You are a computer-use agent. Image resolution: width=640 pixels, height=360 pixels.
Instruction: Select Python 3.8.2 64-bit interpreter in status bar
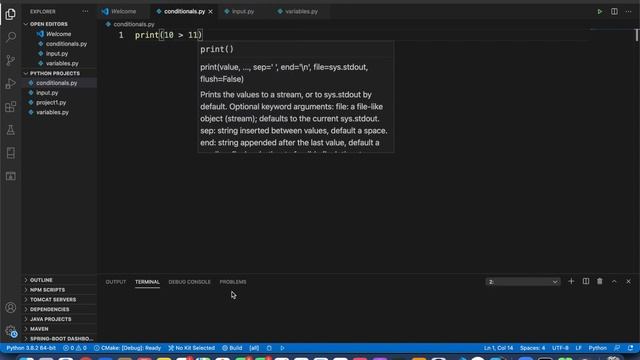(31, 348)
